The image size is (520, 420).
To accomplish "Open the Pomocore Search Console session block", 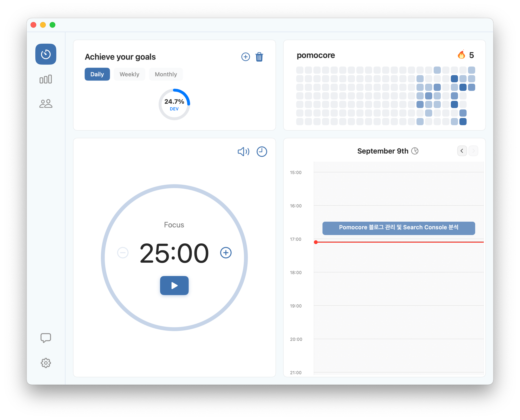I will [398, 228].
